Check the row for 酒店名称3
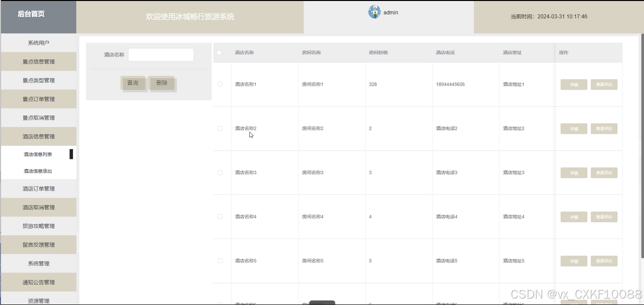 [220, 173]
